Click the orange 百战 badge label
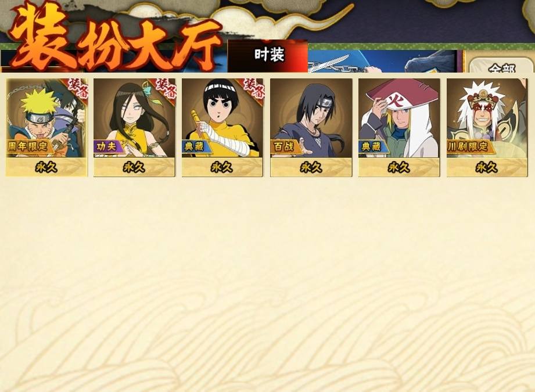 pos(285,146)
